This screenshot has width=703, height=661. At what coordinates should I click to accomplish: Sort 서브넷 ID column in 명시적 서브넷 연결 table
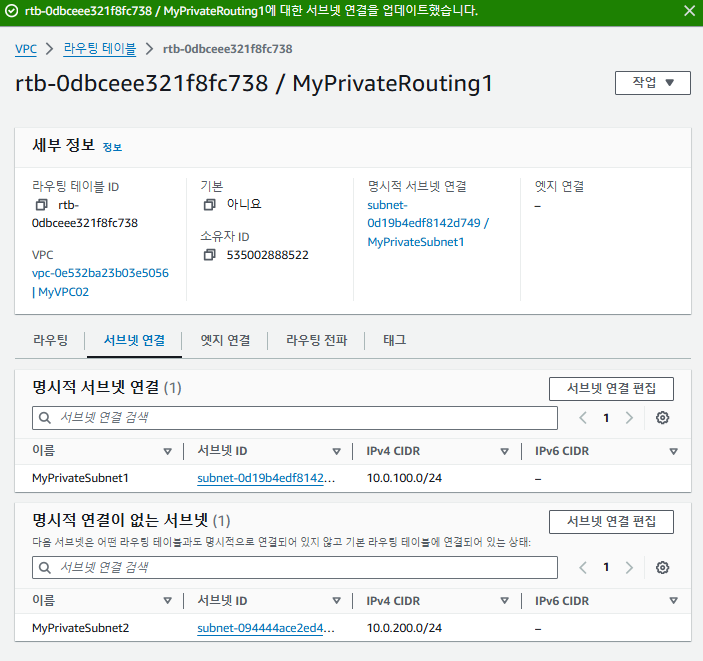pyautogui.click(x=336, y=452)
